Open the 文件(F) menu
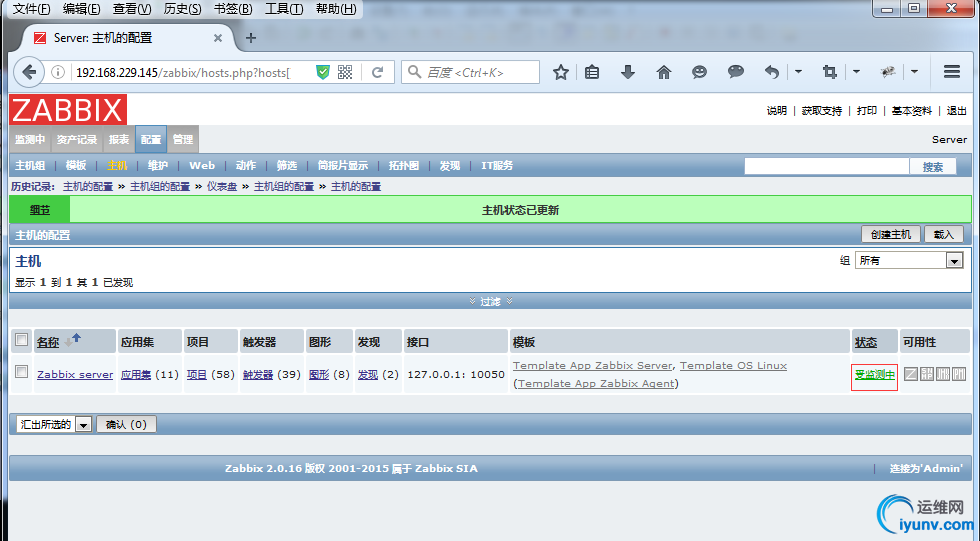Screen dimensions: 980x541 [31, 9]
